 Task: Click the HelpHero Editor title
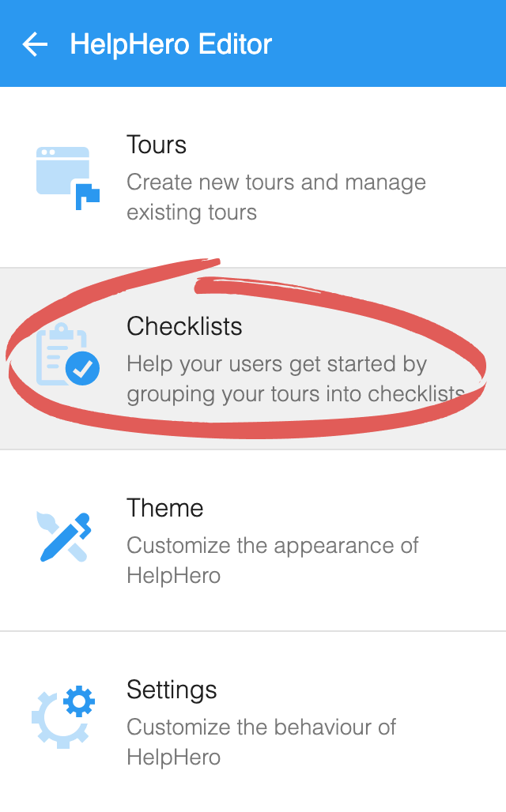(171, 44)
